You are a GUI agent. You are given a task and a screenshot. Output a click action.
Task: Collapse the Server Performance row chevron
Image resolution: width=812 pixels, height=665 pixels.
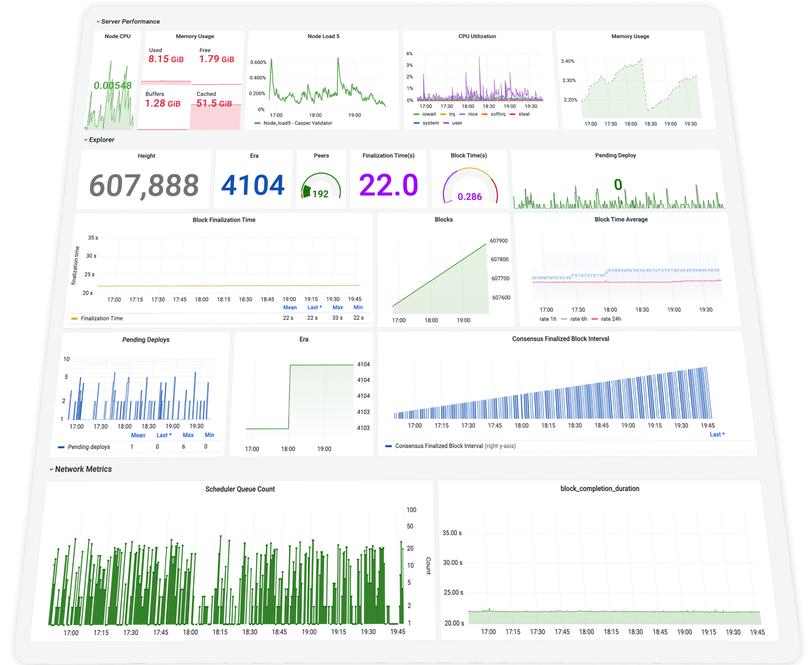(x=98, y=22)
